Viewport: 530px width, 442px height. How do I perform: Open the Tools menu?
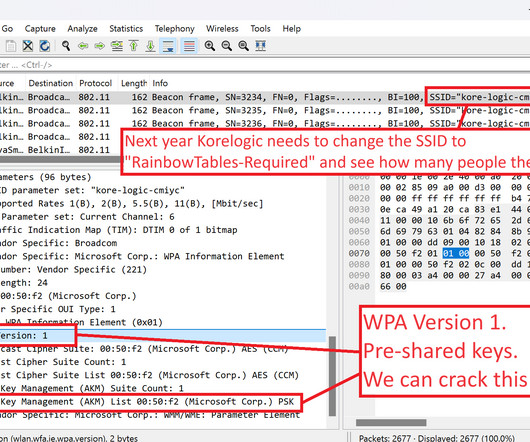pyautogui.click(x=260, y=29)
